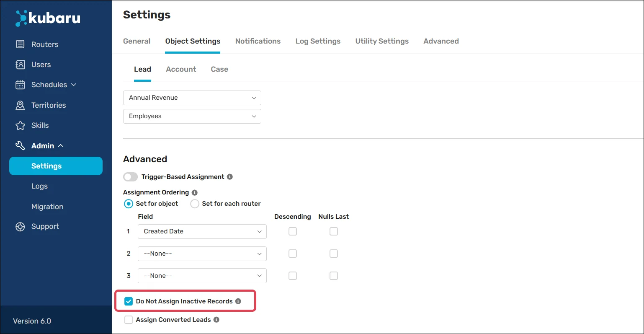Image resolution: width=644 pixels, height=334 pixels.
Task: Select Settings in the Admin sidebar
Action: (56, 166)
